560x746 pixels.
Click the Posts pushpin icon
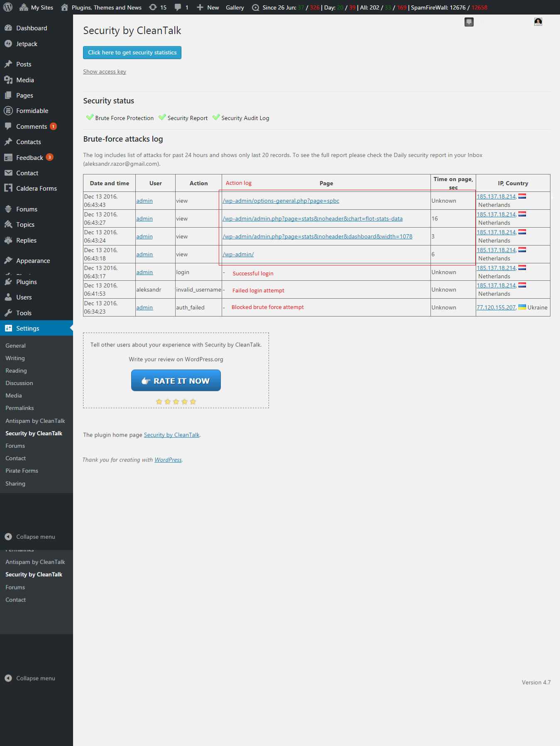(8, 64)
